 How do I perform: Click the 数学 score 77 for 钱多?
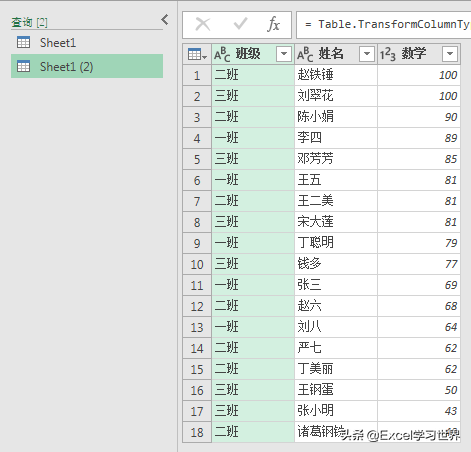(x=419, y=264)
